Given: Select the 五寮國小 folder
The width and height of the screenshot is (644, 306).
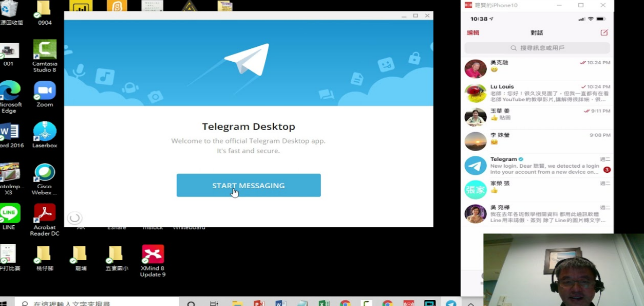Looking at the screenshot, I should tap(117, 258).
